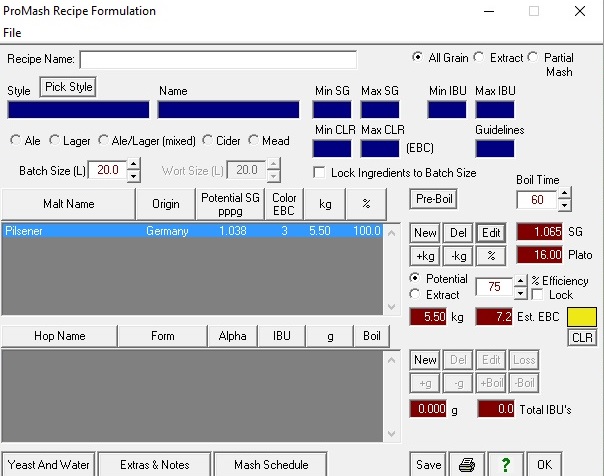Image resolution: width=604 pixels, height=476 pixels.
Task: Click the Boil Time value field
Action: coord(537,199)
